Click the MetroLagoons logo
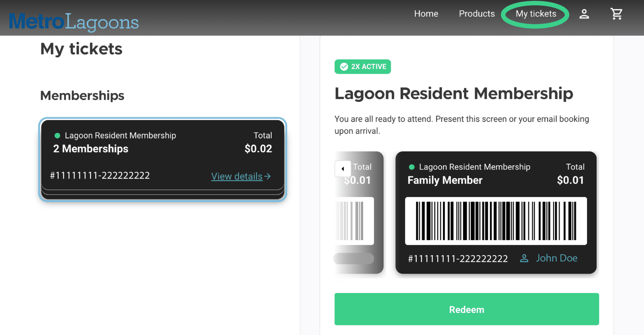 (x=74, y=21)
